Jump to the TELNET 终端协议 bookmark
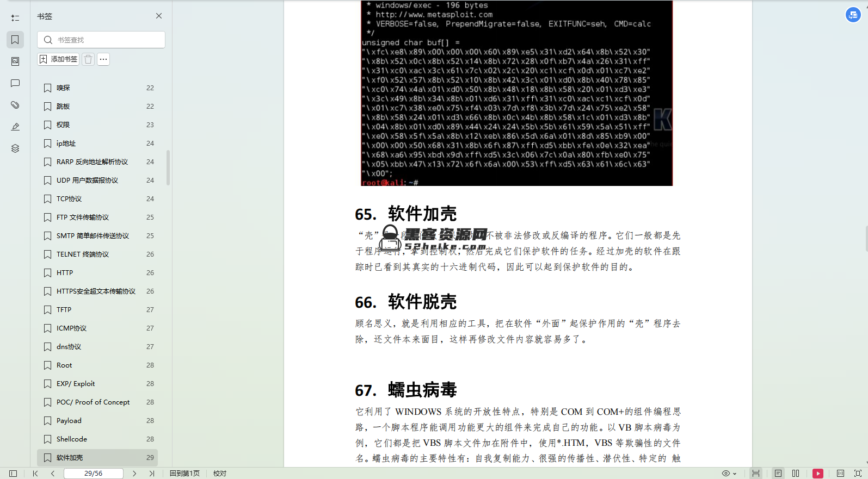The image size is (868, 479). (x=97, y=254)
